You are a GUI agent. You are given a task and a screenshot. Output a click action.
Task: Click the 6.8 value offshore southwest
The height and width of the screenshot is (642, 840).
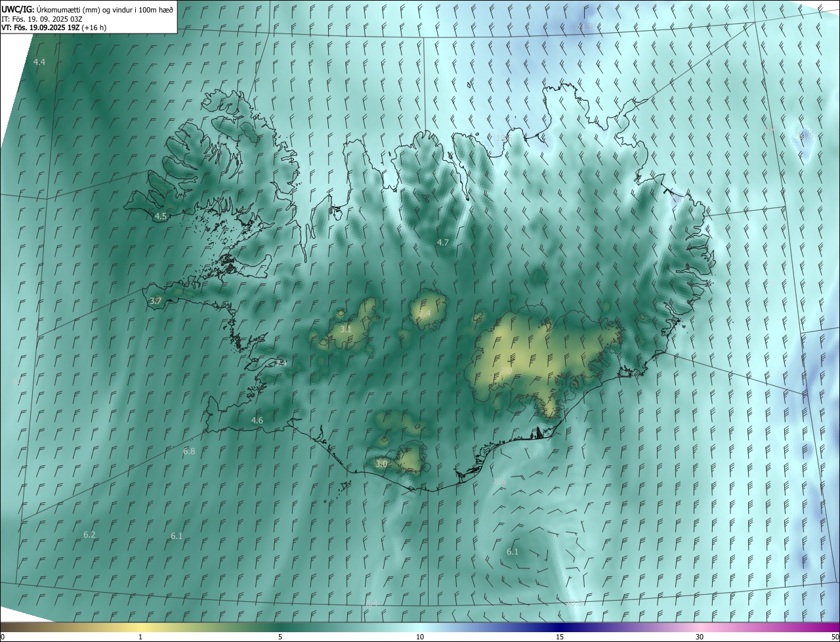click(x=189, y=451)
